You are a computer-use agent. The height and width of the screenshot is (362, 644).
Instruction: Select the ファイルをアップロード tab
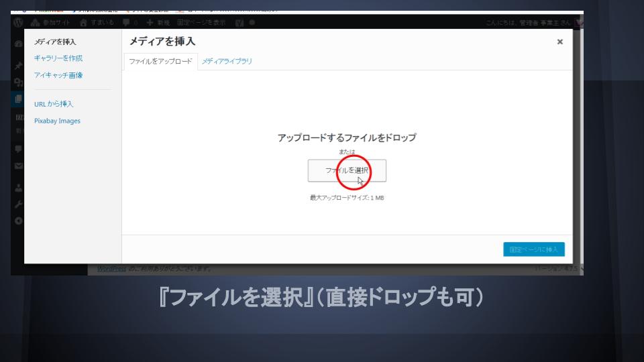coord(160,61)
